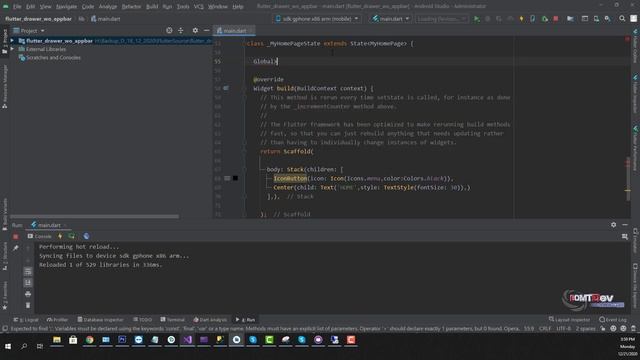The height and width of the screenshot is (360, 640).
Task: Open the TODO tool window
Action: pos(142,320)
